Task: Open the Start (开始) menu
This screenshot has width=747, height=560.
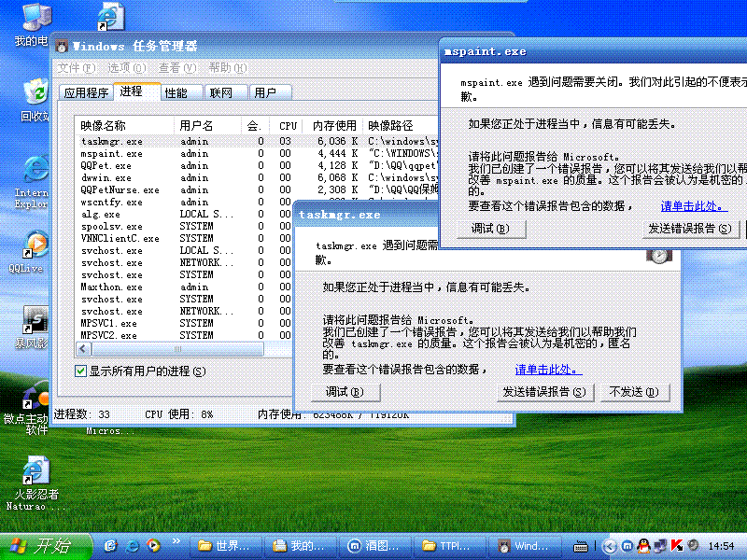Action: [x=46, y=546]
